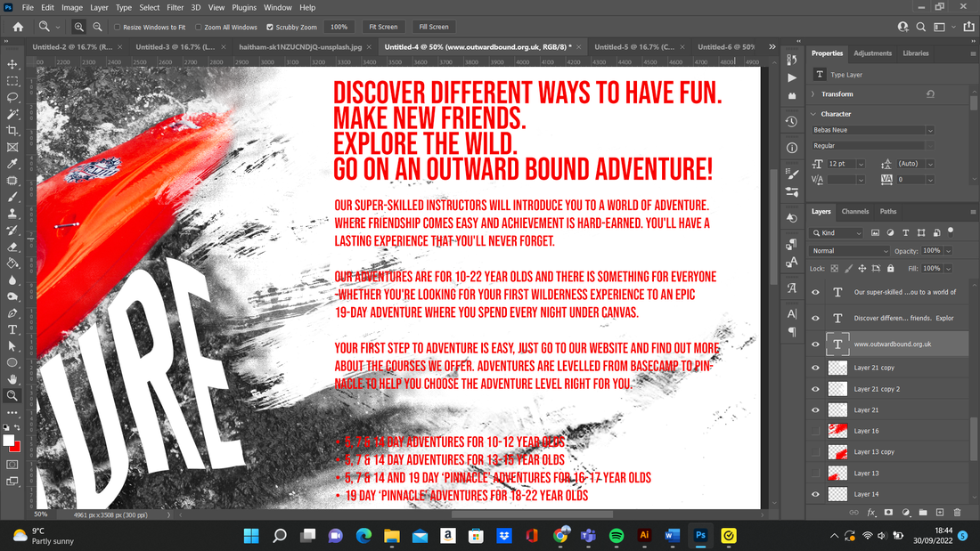The width and height of the screenshot is (980, 551).
Task: Click the Zoom In magnifier icon
Action: (x=78, y=27)
